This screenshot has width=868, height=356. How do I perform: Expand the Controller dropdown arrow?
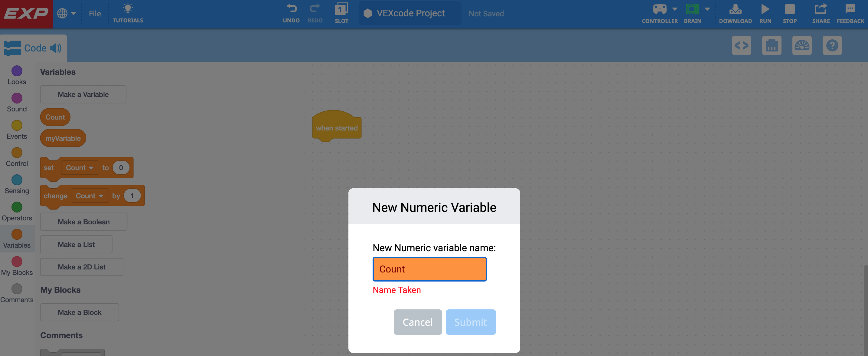[674, 9]
